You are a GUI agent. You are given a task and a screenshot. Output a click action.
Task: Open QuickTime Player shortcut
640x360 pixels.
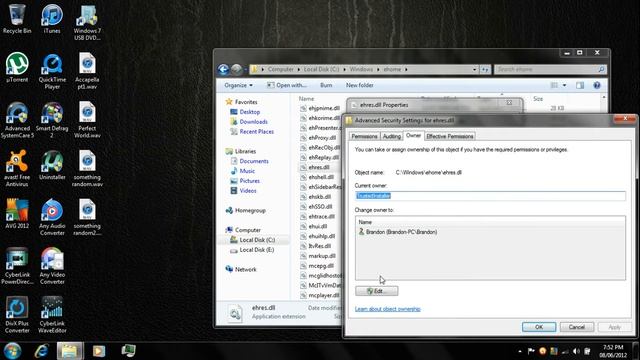point(52,71)
